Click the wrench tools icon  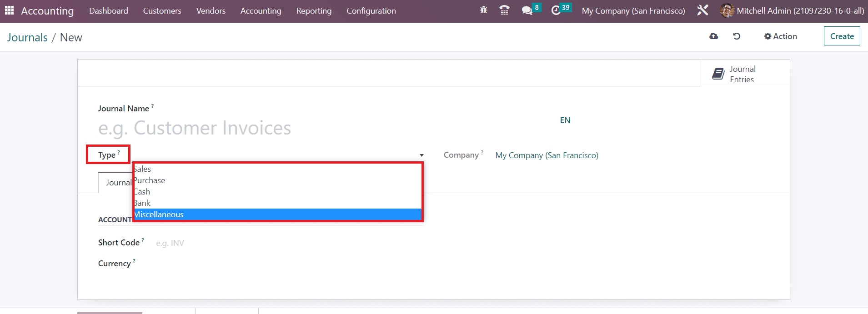click(702, 10)
